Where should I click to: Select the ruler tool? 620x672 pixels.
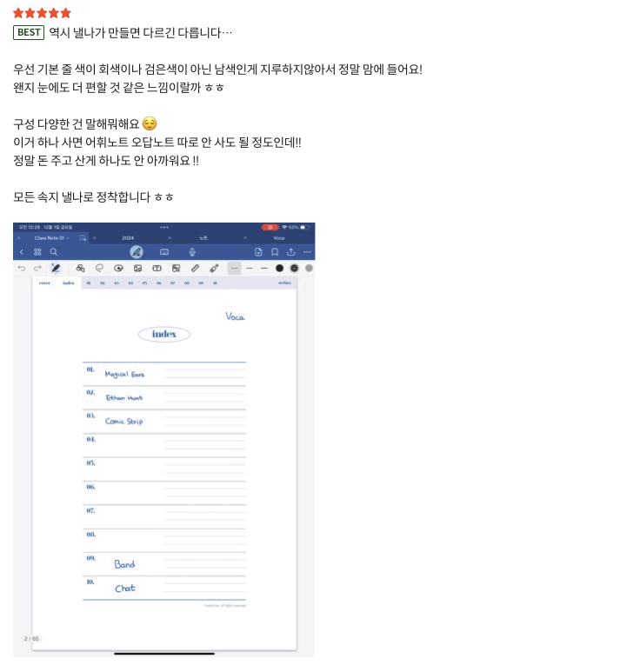195,269
